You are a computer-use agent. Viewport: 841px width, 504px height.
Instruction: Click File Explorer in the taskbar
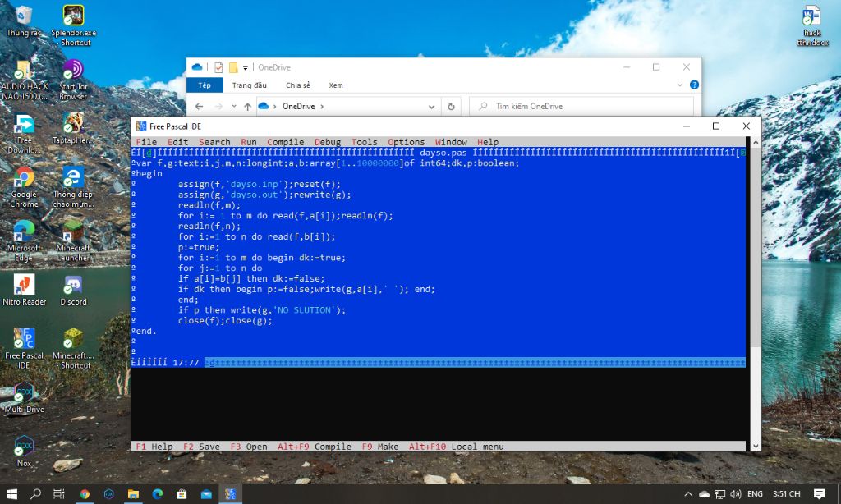click(133, 494)
